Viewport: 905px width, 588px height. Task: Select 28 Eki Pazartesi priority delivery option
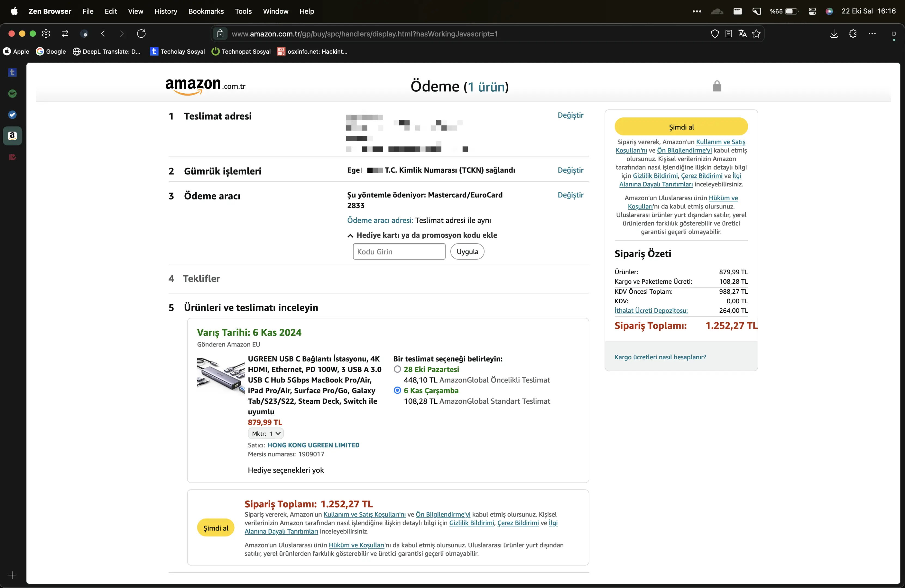coord(397,369)
